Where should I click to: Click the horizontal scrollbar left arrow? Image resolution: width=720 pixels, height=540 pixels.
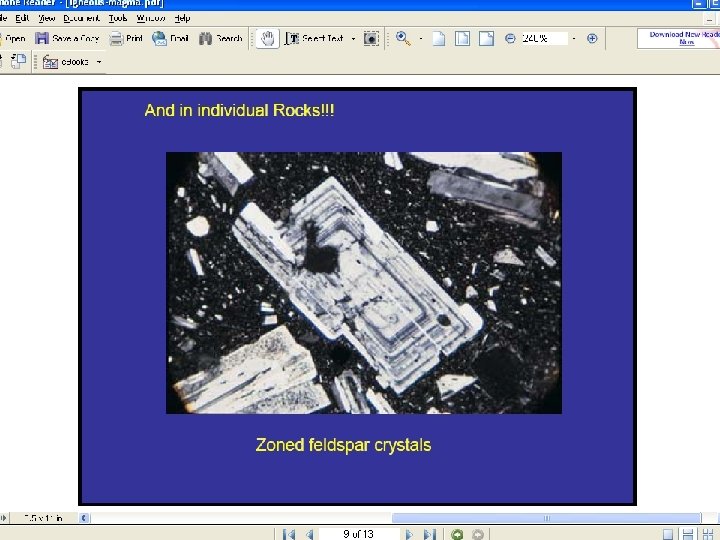84,518
